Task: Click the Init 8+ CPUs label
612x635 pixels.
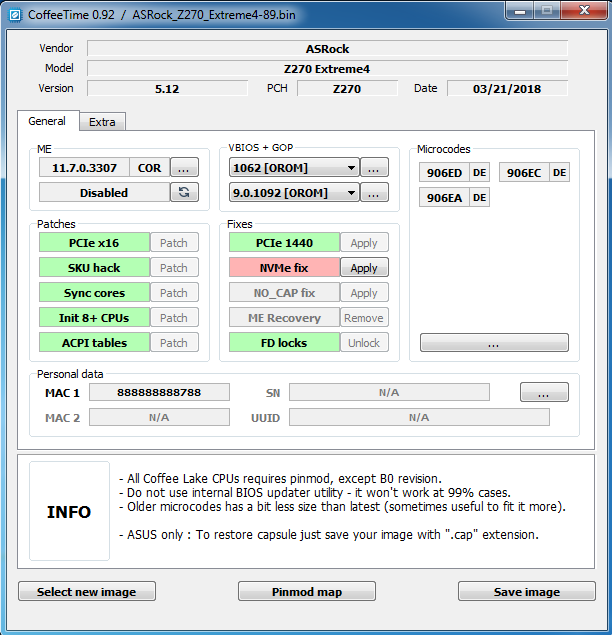Action: click(94, 318)
